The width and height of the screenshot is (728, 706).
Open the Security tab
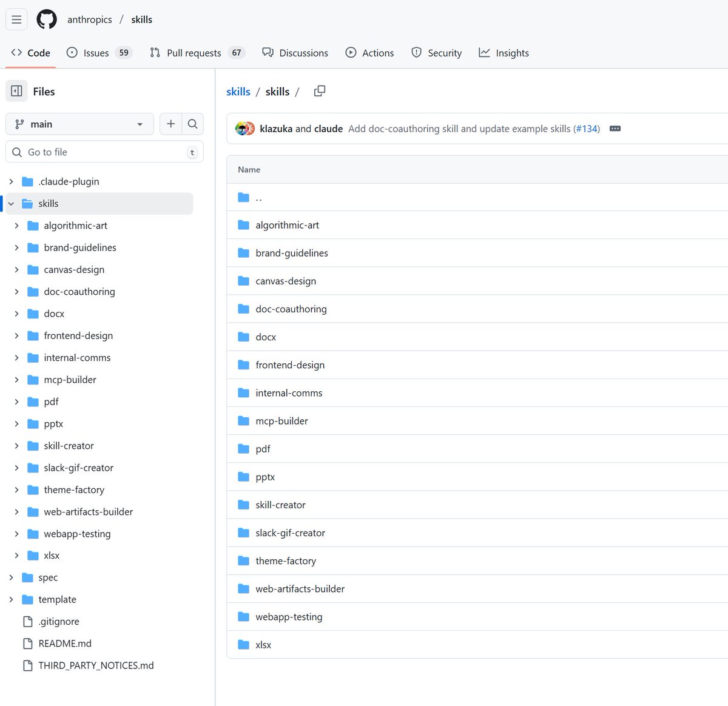436,53
